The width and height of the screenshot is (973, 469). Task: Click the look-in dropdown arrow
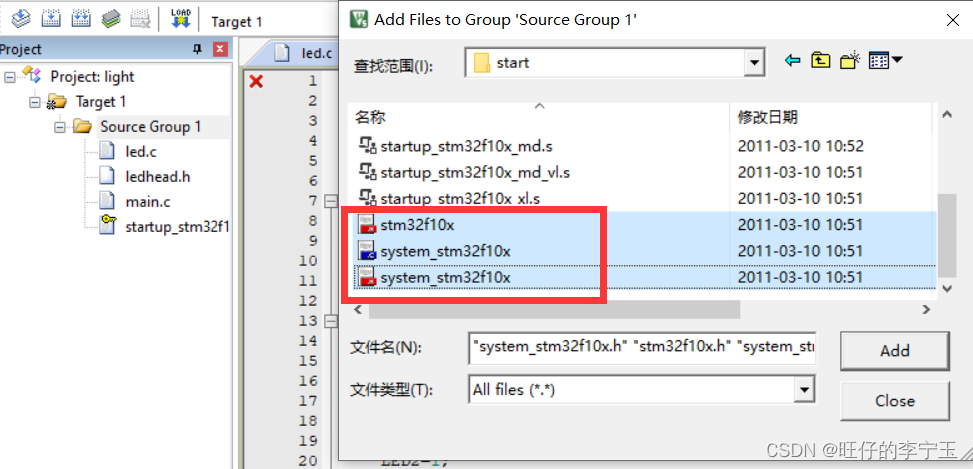tap(754, 62)
